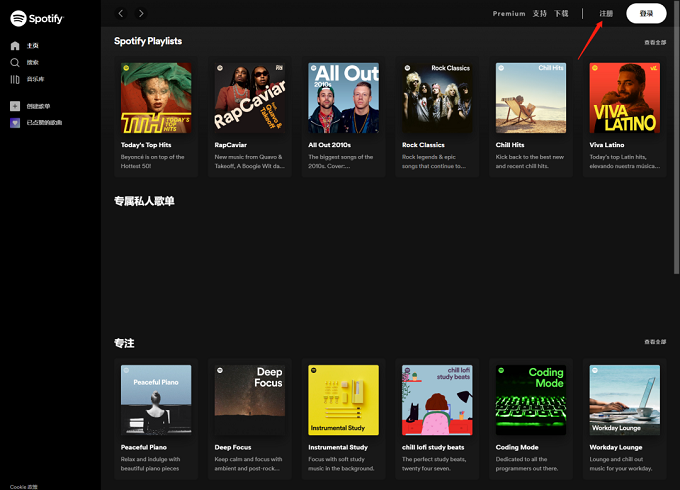
Task: Click 'Rock legends & epic' description
Action: pyautogui.click(x=434, y=161)
